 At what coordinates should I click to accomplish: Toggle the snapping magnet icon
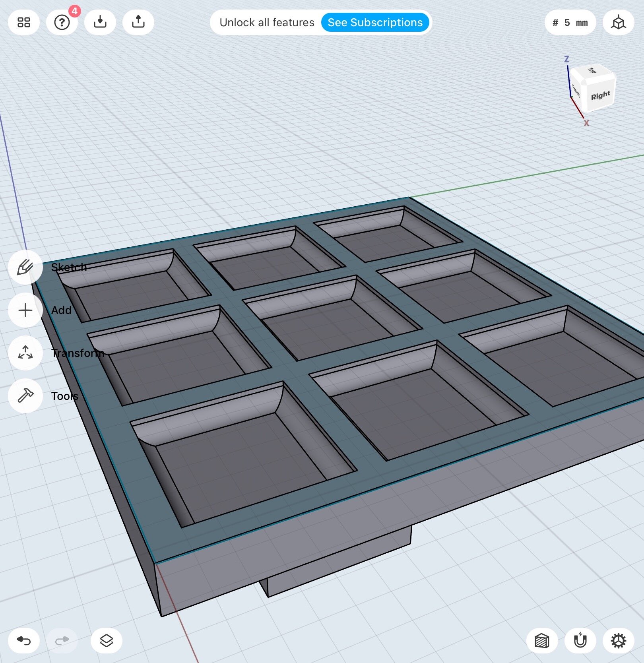[x=580, y=641]
